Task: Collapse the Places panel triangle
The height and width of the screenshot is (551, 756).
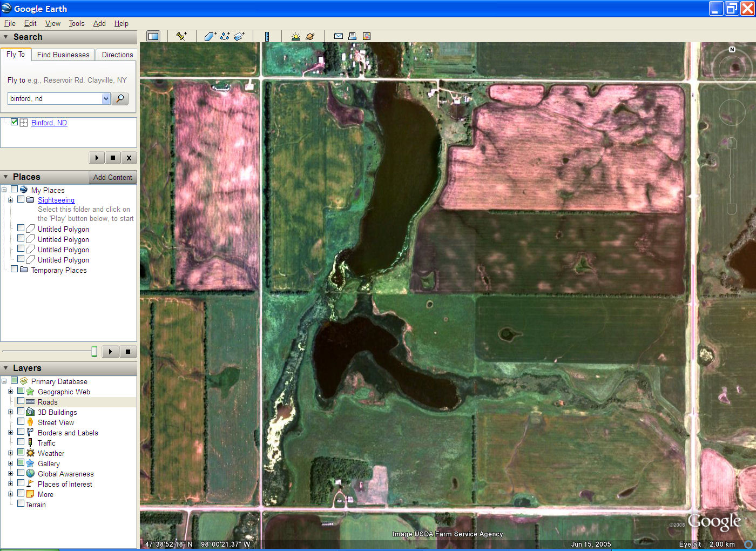Action: point(6,177)
